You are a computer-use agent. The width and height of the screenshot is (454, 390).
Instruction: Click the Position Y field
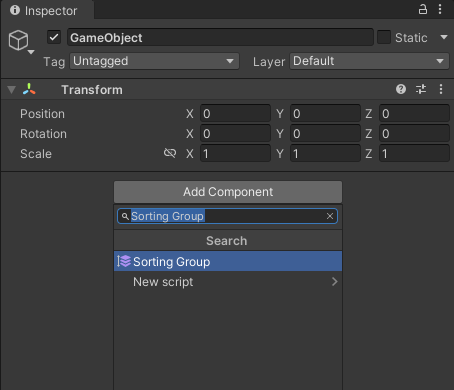tap(325, 114)
